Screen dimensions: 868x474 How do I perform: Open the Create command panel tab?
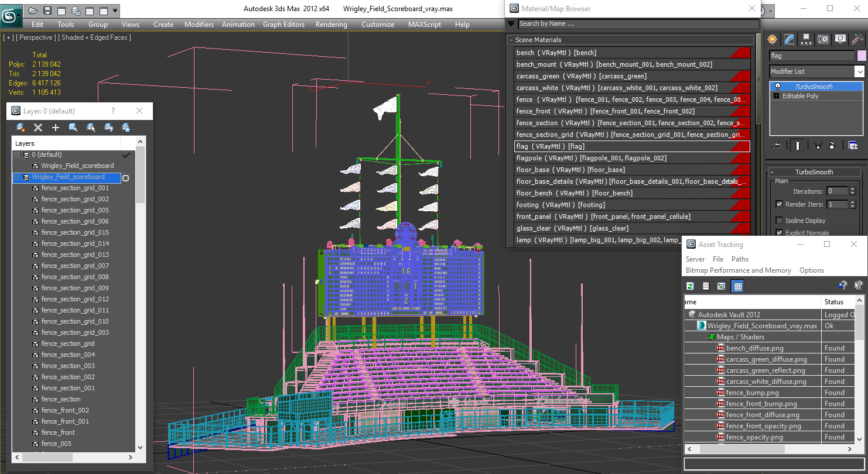click(773, 39)
